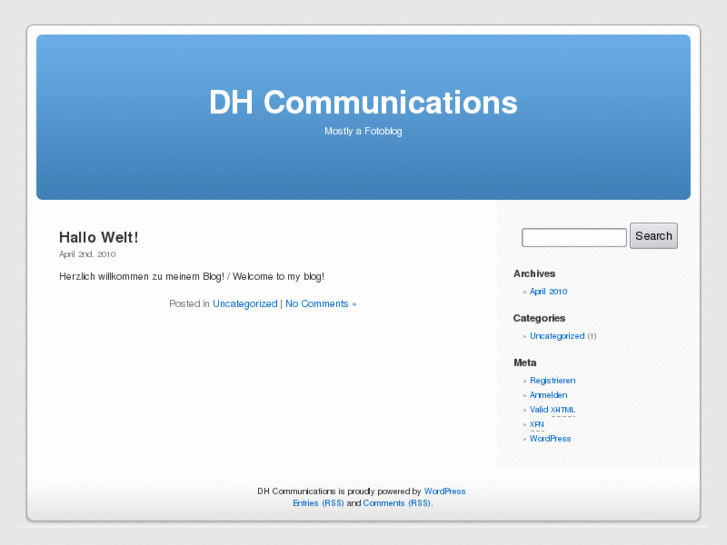The image size is (727, 545).
Task: Open the No Comments » link
Action: click(x=321, y=304)
